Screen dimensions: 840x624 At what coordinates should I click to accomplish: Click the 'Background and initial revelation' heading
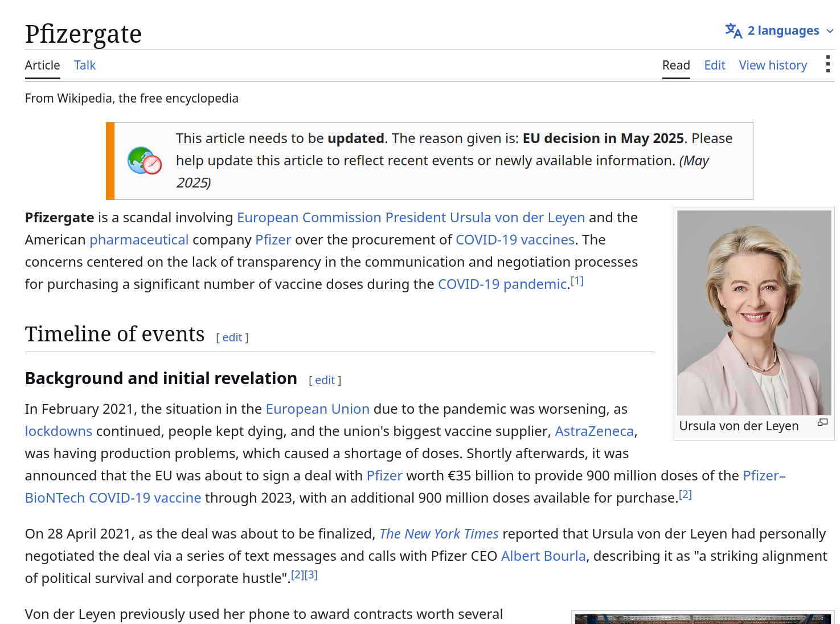click(161, 378)
